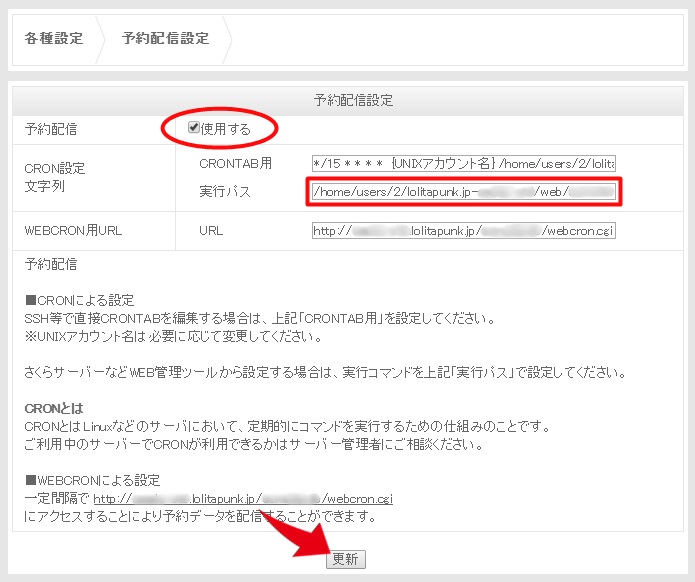
Task: Select the ■WEBCRONによる設定 heading
Action: tap(93, 480)
